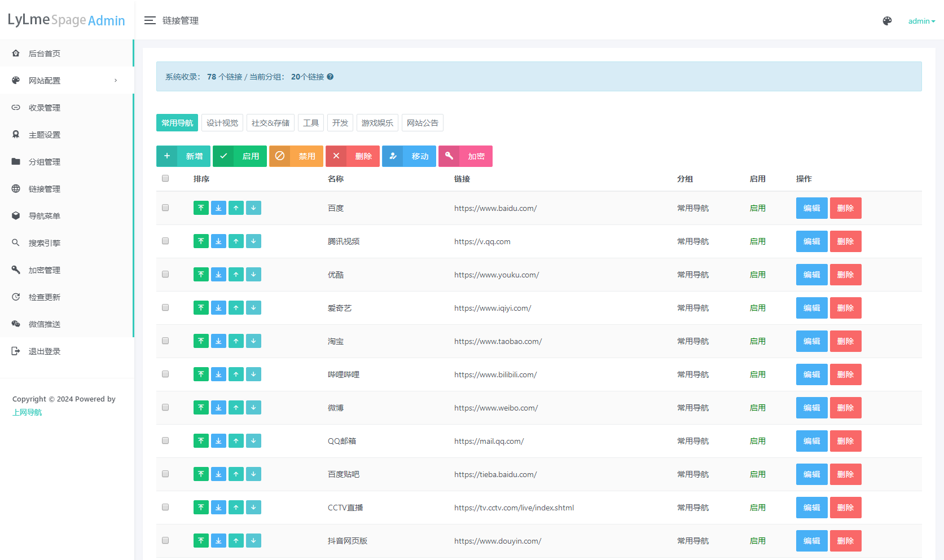Move 腾讯视频 row to bottom
The width and height of the screenshot is (944, 560).
point(218,241)
